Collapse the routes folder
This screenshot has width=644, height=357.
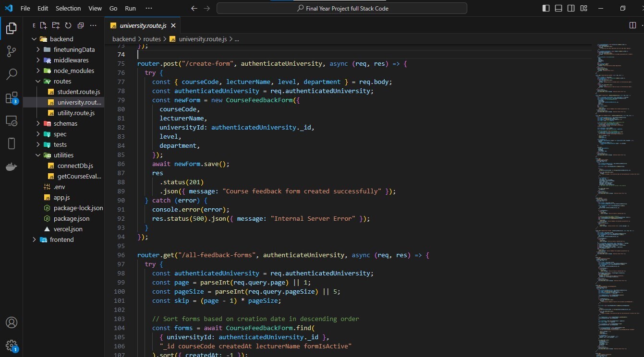pyautogui.click(x=62, y=81)
